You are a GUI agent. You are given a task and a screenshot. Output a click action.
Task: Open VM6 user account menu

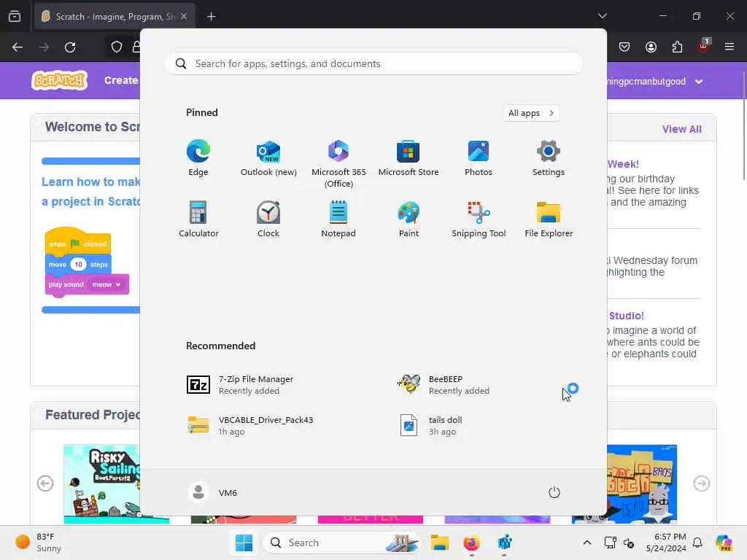[x=213, y=492]
